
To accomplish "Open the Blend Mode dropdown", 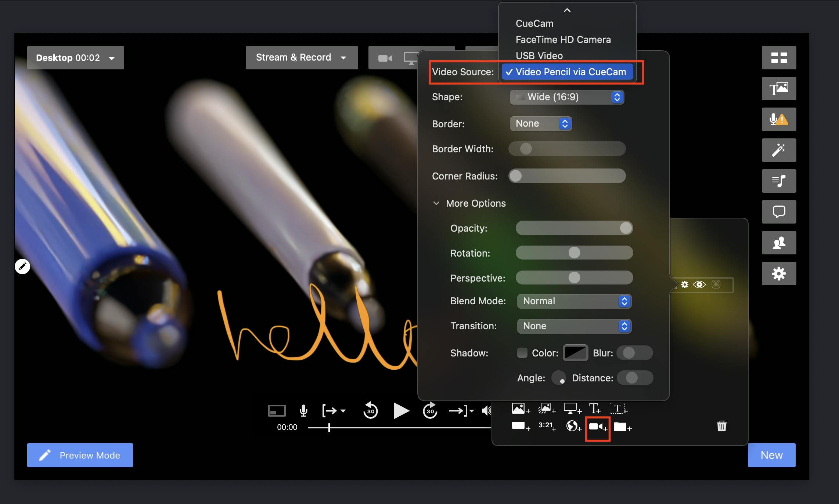I will (x=574, y=301).
